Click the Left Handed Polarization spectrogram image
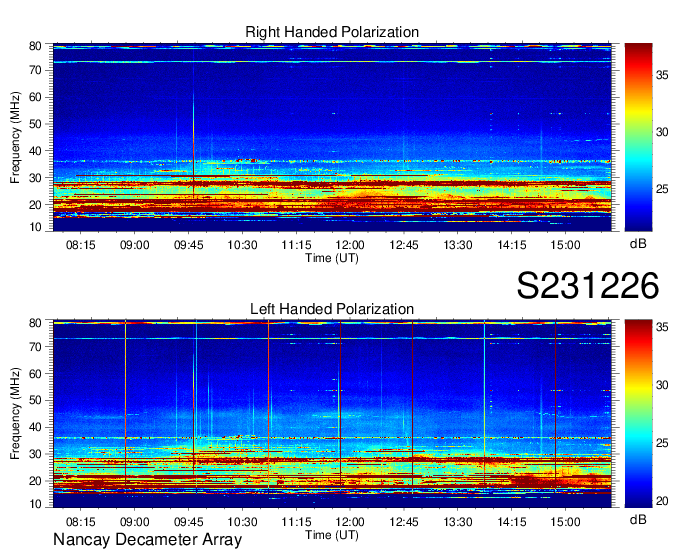680x552 pixels. (x=332, y=414)
